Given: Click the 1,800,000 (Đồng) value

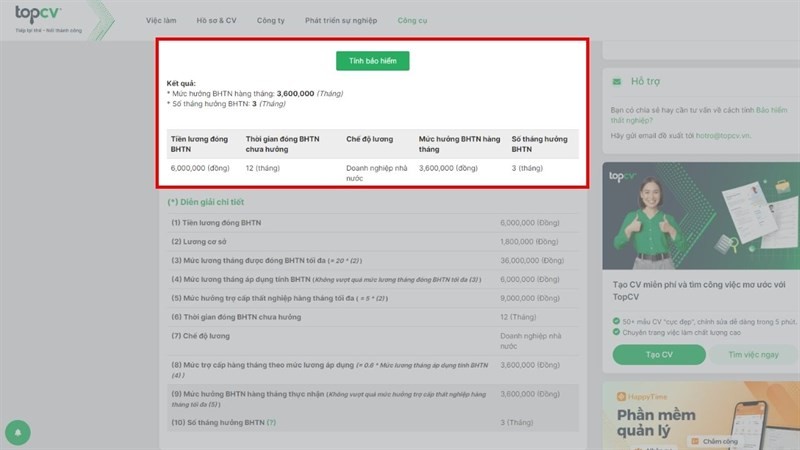Looking at the screenshot, I should 529,242.
